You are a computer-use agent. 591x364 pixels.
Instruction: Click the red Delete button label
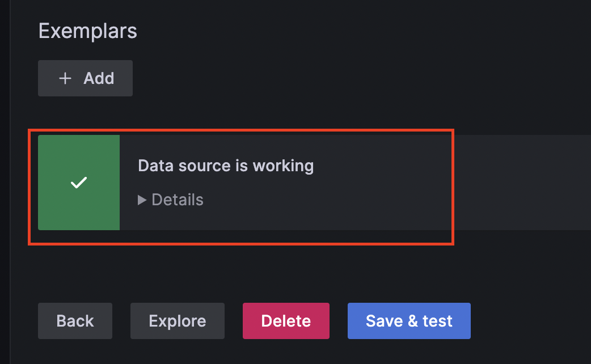tap(286, 321)
